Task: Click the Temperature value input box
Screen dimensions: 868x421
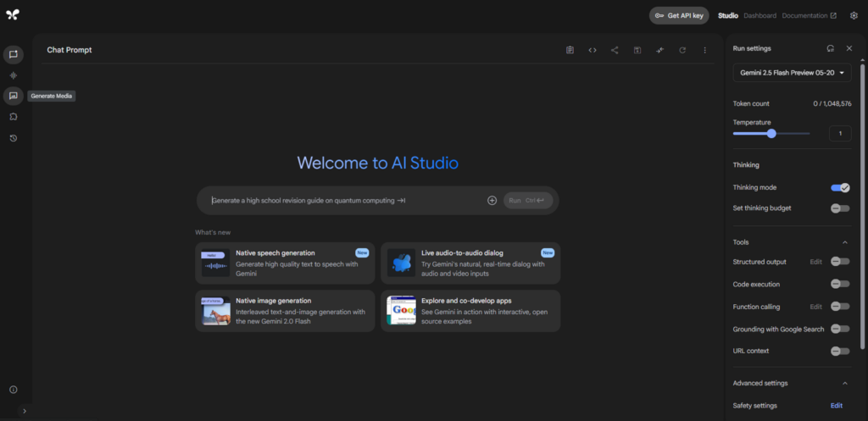Action: click(840, 133)
